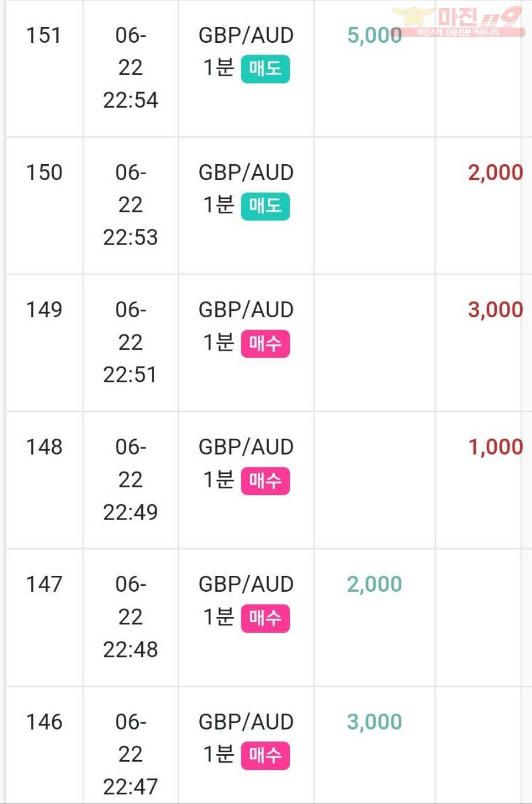
Task: Select the red 2,000 amount in row 150
Action: point(495,172)
